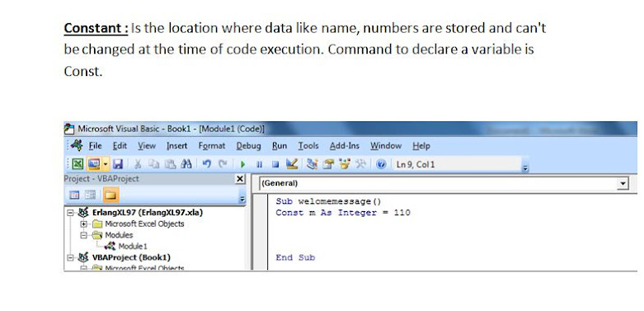This screenshot has width=644, height=311.
Task: Click the View Object icon in Project panel
Action: pyautogui.click(x=91, y=195)
